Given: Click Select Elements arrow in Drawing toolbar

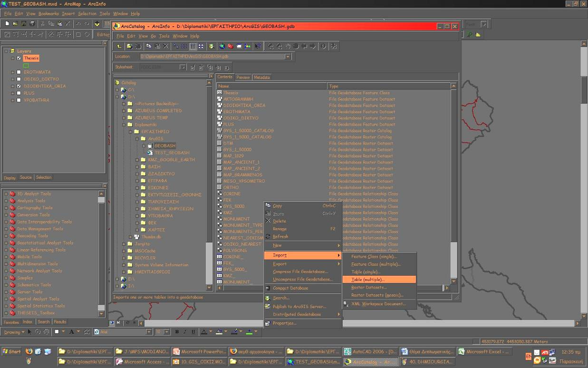Looking at the screenshot, I should [29, 332].
